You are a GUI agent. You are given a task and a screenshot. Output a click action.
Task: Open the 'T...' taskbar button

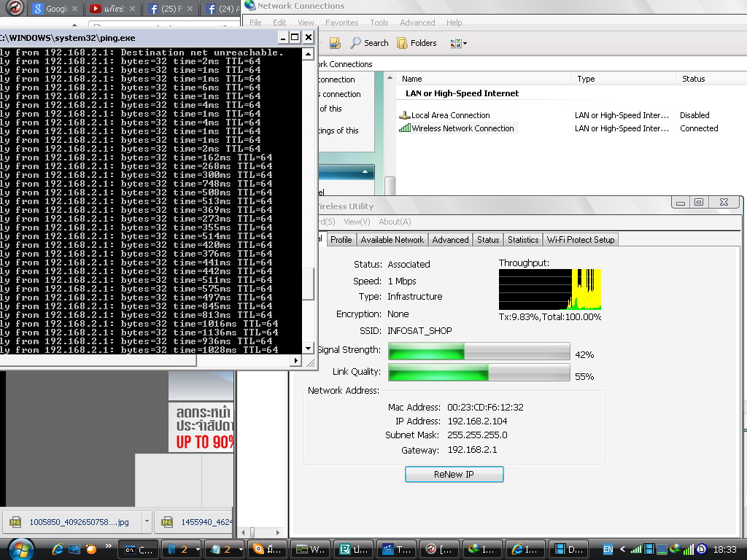tap(395, 550)
